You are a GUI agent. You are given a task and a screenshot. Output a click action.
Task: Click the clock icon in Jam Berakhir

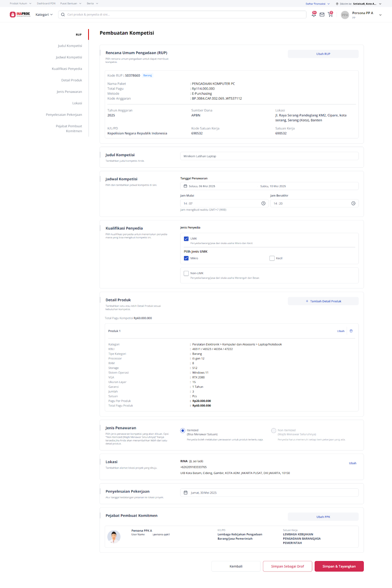coord(353,204)
